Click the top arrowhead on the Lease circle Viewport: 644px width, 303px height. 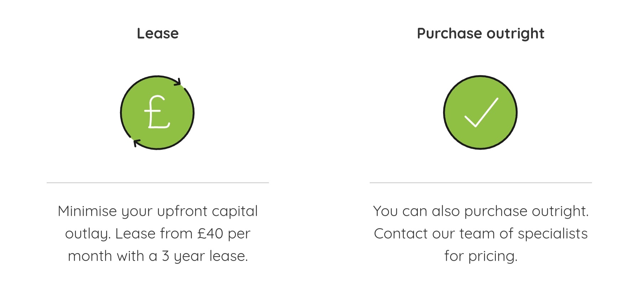click(178, 82)
